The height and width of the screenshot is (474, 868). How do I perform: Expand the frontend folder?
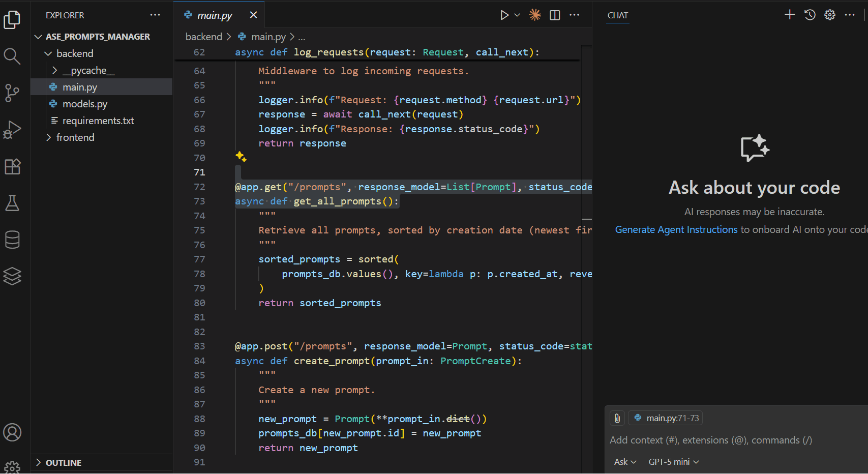point(75,137)
